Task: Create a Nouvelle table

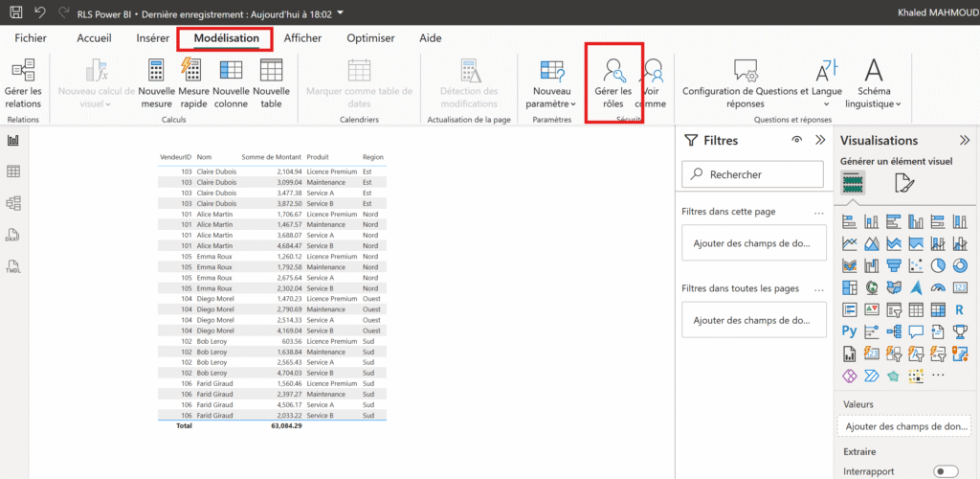Action: click(271, 83)
